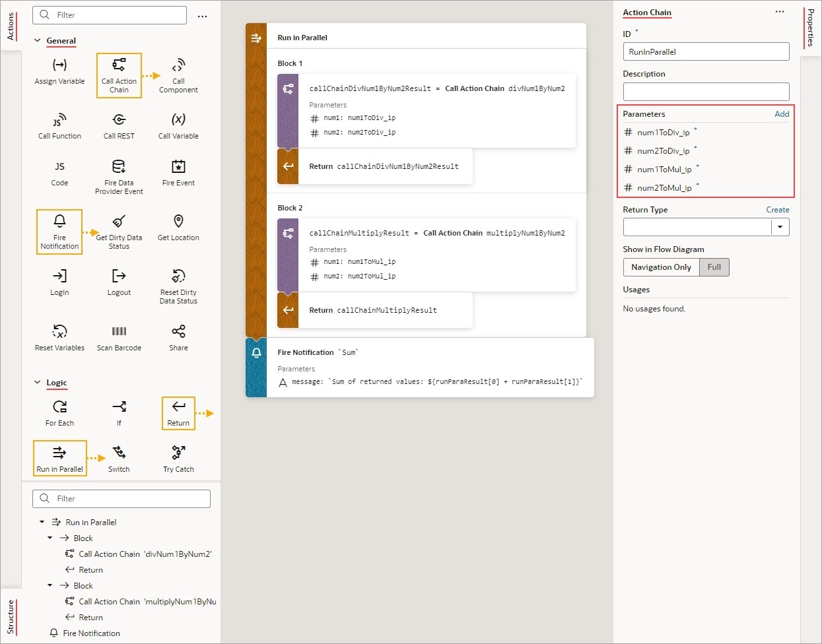Image resolution: width=822 pixels, height=644 pixels.
Task: Collapse the General actions section
Action: click(x=38, y=40)
